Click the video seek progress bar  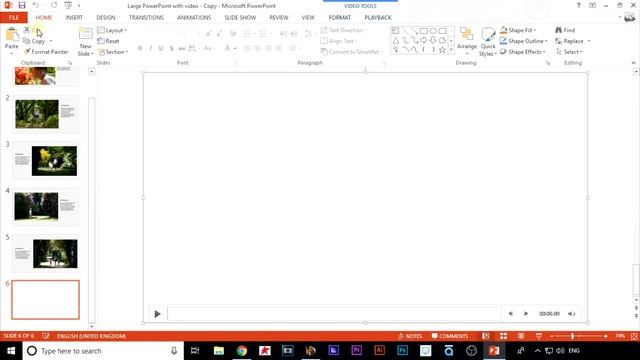(x=334, y=314)
